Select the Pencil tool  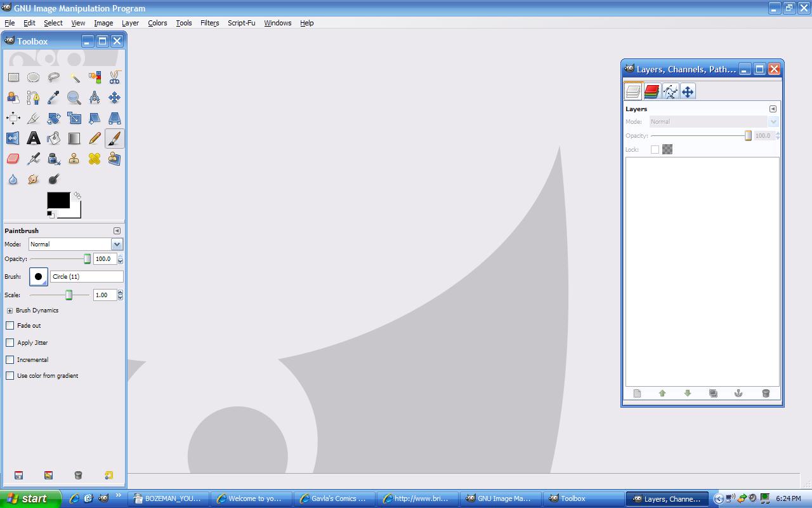[95, 138]
